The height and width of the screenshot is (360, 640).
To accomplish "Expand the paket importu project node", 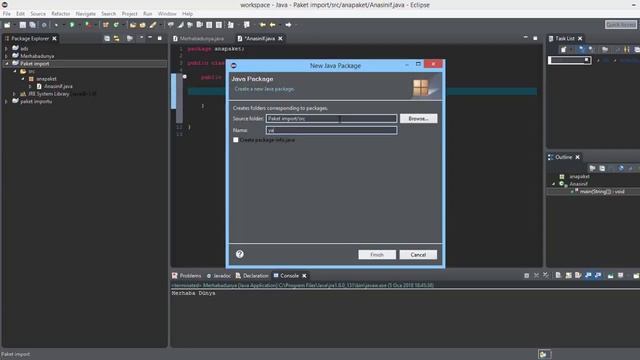I will coord(6,102).
